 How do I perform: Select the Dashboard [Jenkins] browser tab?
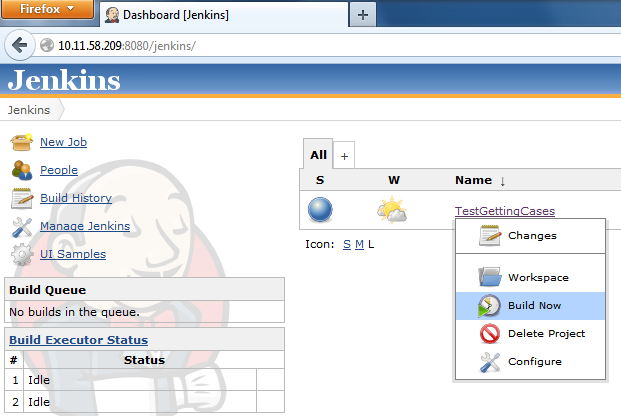pos(224,15)
